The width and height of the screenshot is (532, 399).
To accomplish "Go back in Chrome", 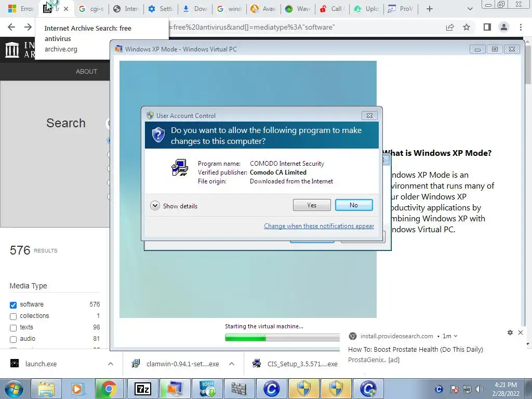I will tap(11, 27).
